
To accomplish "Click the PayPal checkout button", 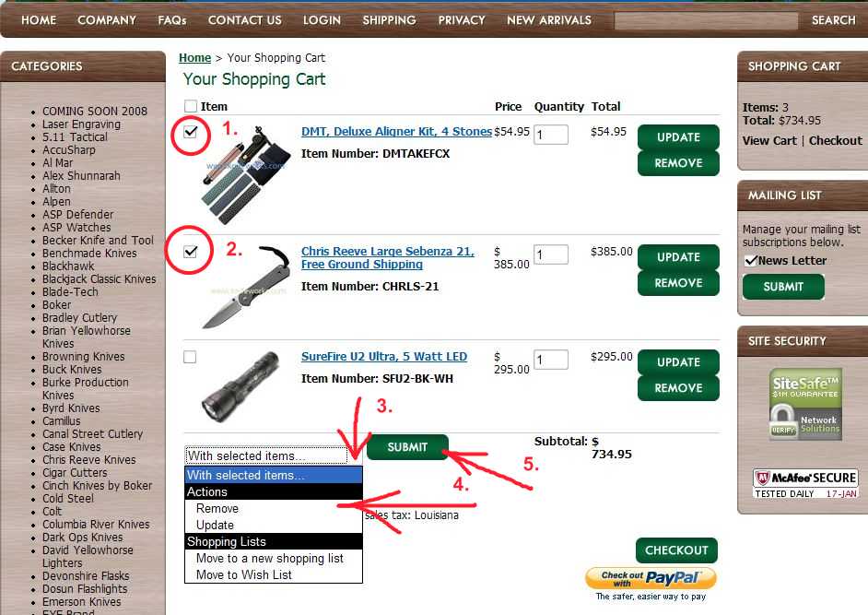I will [651, 579].
